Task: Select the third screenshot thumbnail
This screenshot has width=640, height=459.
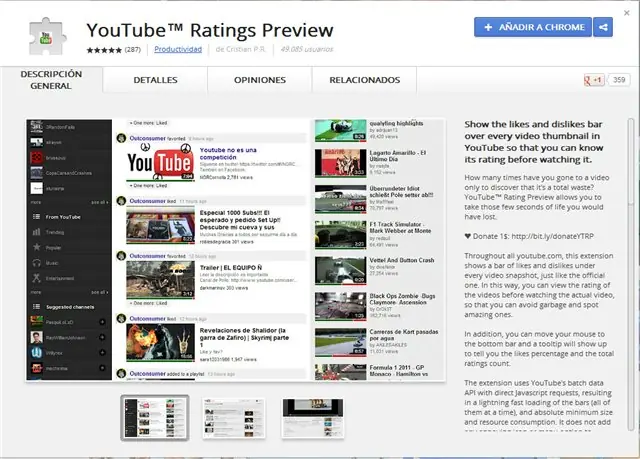Action: coord(313,418)
